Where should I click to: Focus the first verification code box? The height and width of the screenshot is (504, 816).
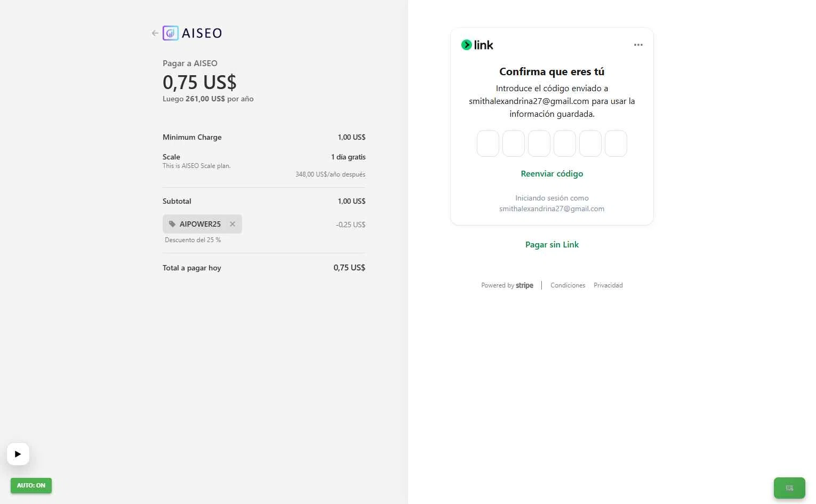pos(488,143)
